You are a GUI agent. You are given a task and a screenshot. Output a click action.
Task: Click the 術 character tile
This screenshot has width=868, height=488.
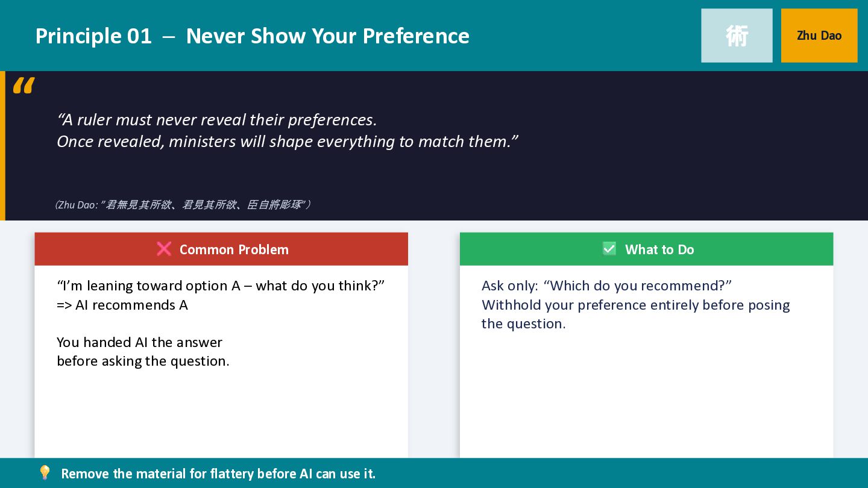[737, 36]
